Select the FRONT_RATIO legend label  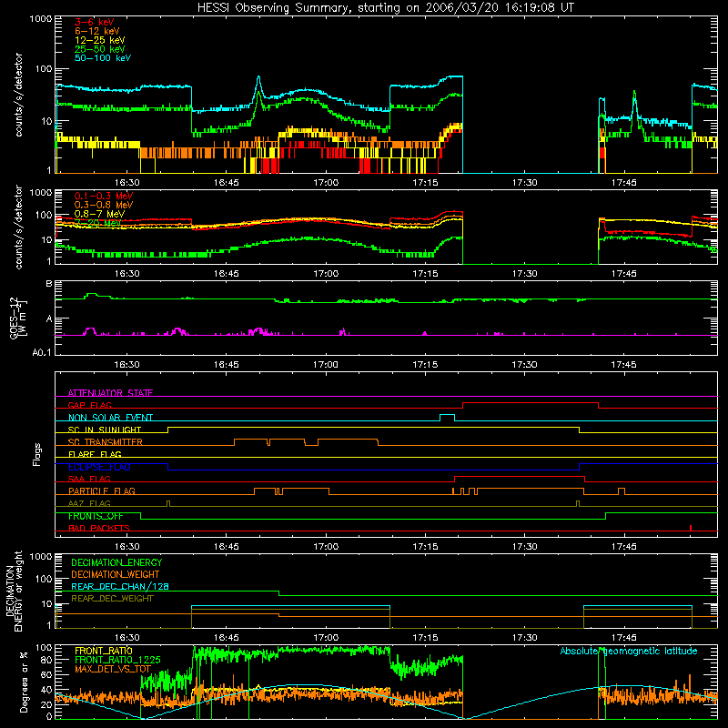click(104, 651)
